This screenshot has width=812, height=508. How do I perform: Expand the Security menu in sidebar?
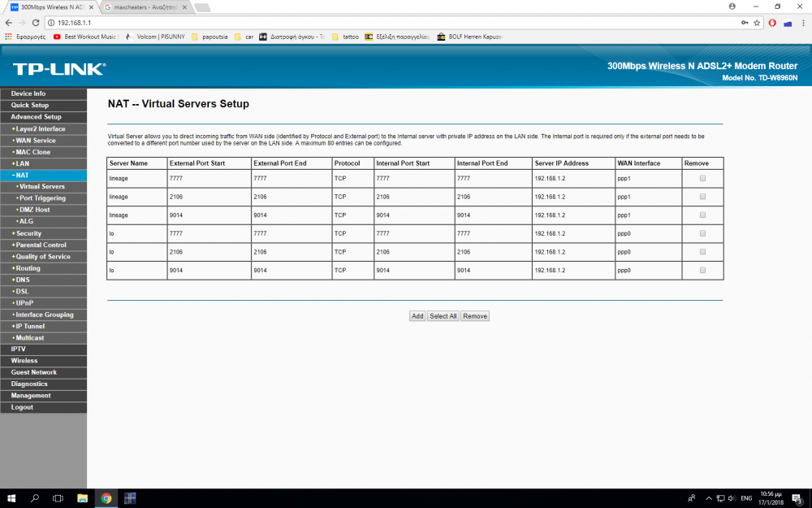pos(28,233)
